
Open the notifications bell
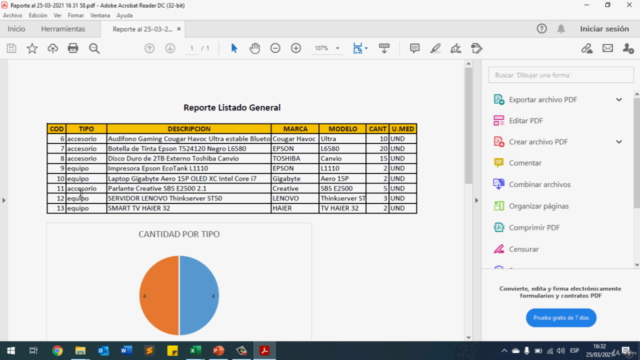561,29
